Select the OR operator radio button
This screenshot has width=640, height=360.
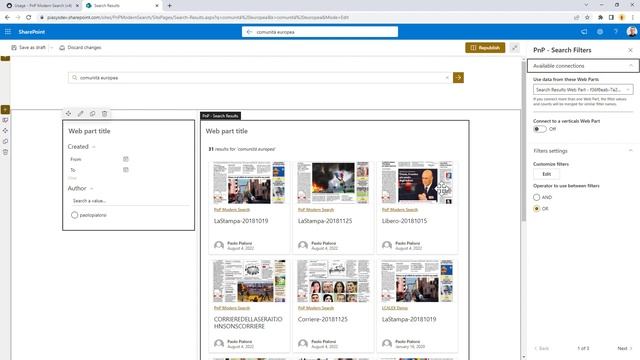(537, 209)
